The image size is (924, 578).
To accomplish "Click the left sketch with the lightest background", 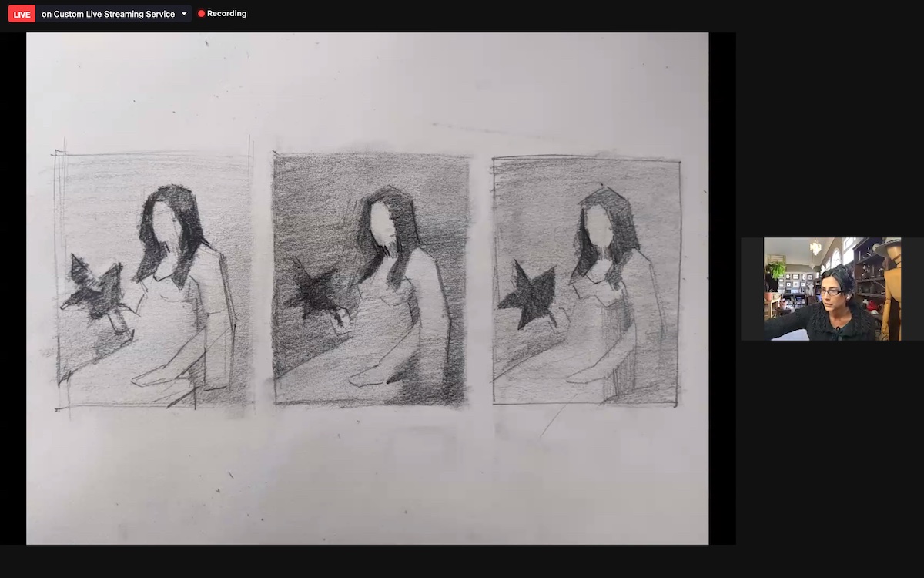I will 153,279.
